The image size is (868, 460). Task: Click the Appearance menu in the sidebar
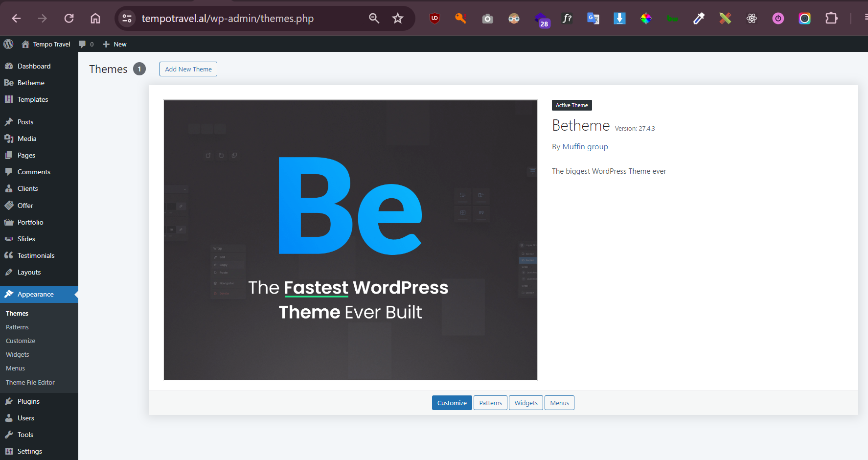click(39, 294)
